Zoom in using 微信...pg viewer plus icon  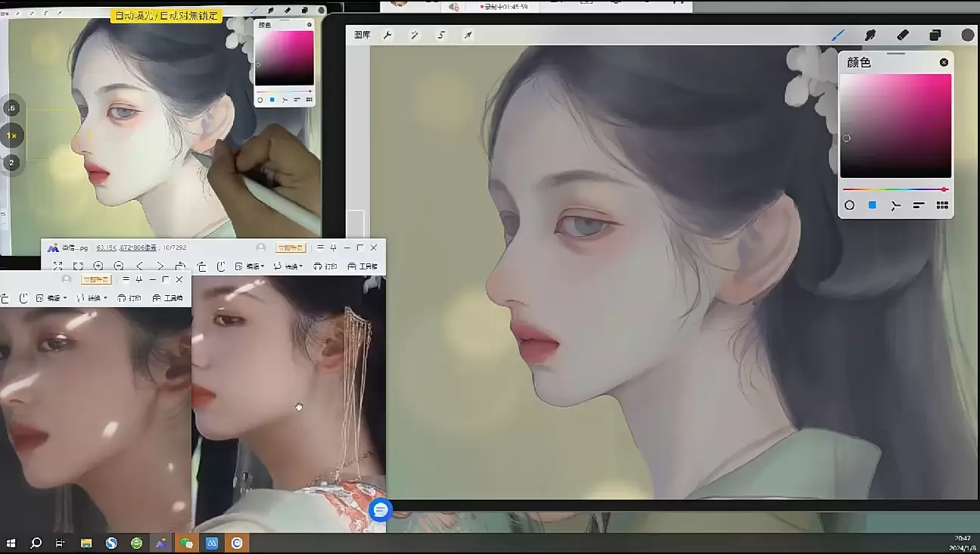point(98,266)
